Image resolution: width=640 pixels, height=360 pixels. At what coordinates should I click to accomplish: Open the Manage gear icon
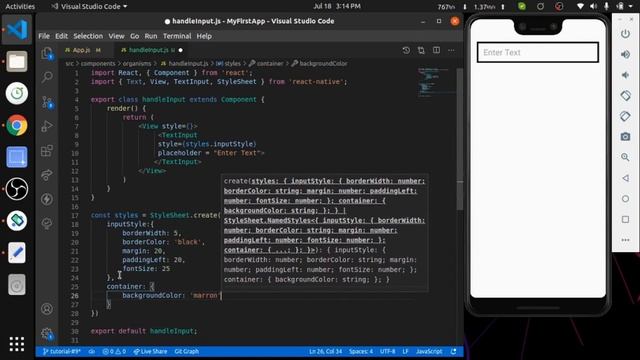pos(47,334)
